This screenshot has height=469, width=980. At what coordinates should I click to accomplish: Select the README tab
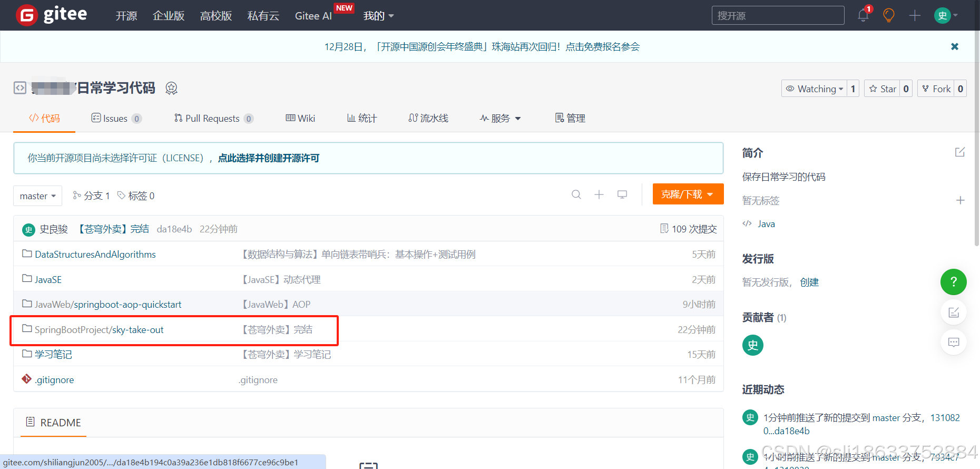click(53, 423)
